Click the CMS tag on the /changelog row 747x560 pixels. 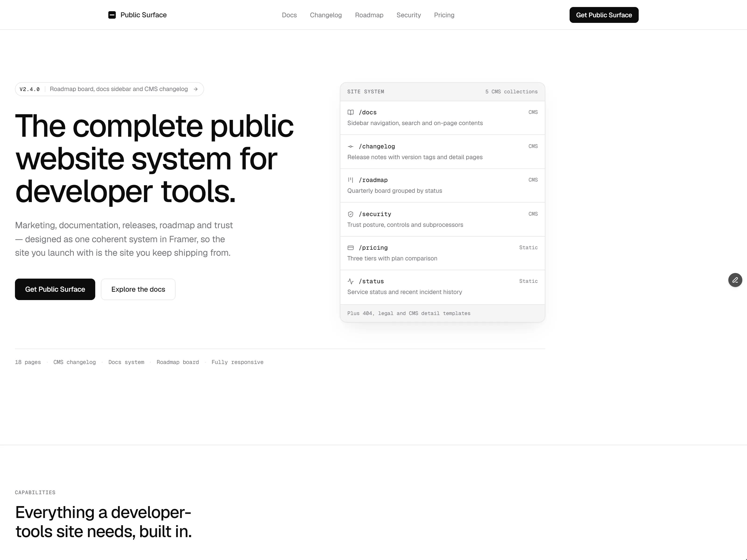tap(533, 146)
